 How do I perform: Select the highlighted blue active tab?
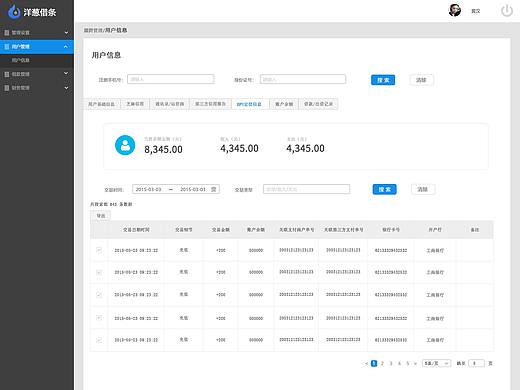[x=249, y=104]
